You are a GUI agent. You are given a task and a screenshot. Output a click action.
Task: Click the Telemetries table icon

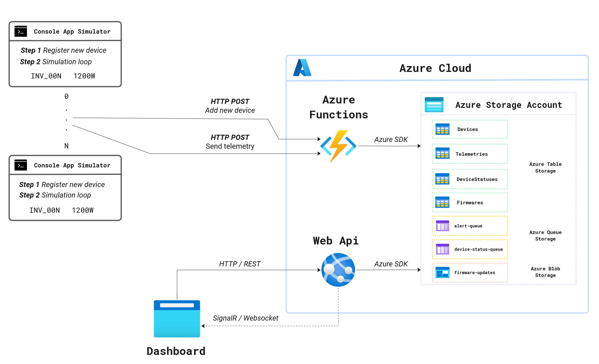coord(442,154)
